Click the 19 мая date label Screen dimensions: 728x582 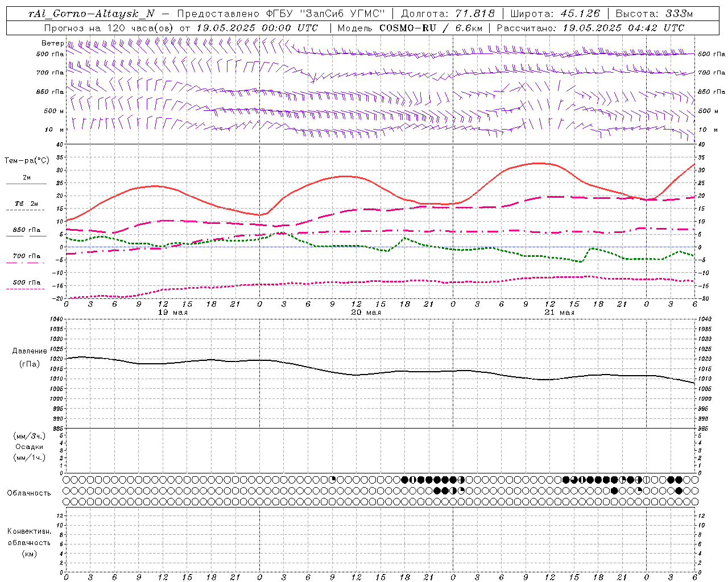(x=173, y=313)
